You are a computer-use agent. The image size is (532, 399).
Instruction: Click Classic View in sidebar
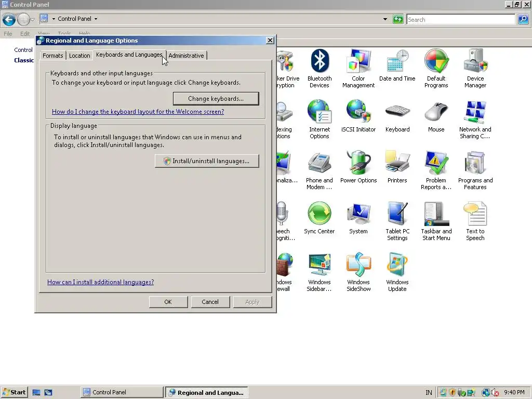tap(24, 60)
